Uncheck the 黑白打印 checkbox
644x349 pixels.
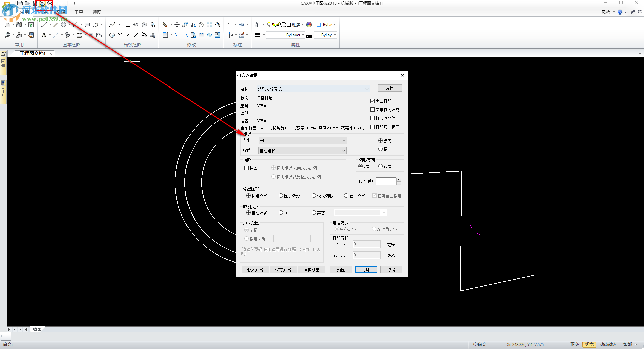(372, 101)
